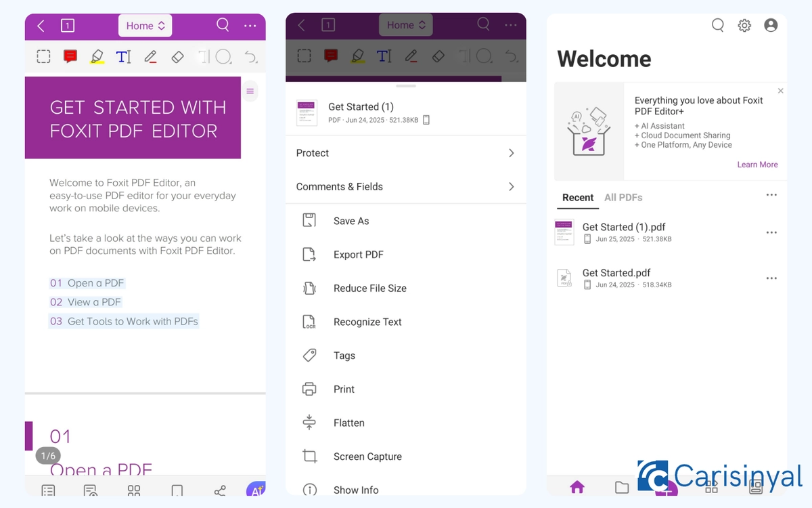Select Export PDF menu option

[358, 255]
